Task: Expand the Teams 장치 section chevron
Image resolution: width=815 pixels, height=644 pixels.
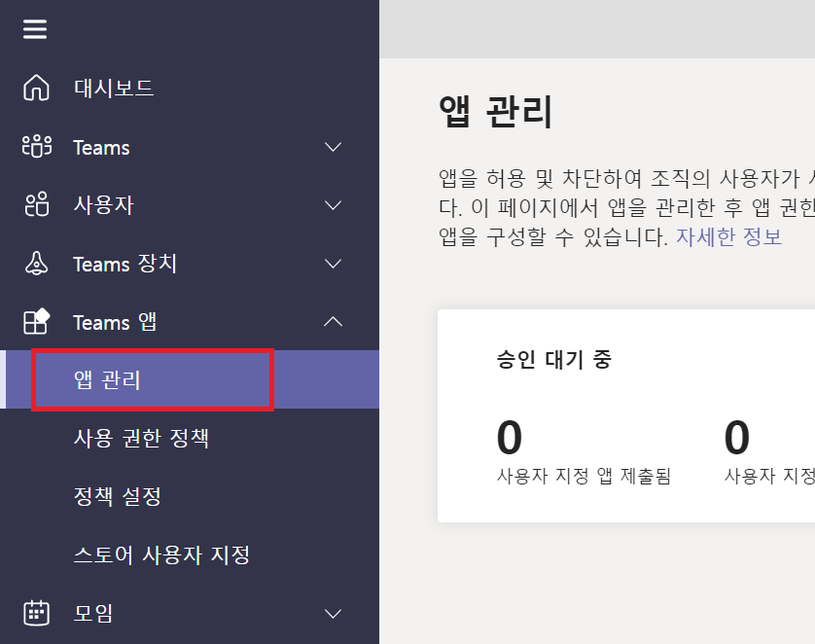Action: point(333,264)
